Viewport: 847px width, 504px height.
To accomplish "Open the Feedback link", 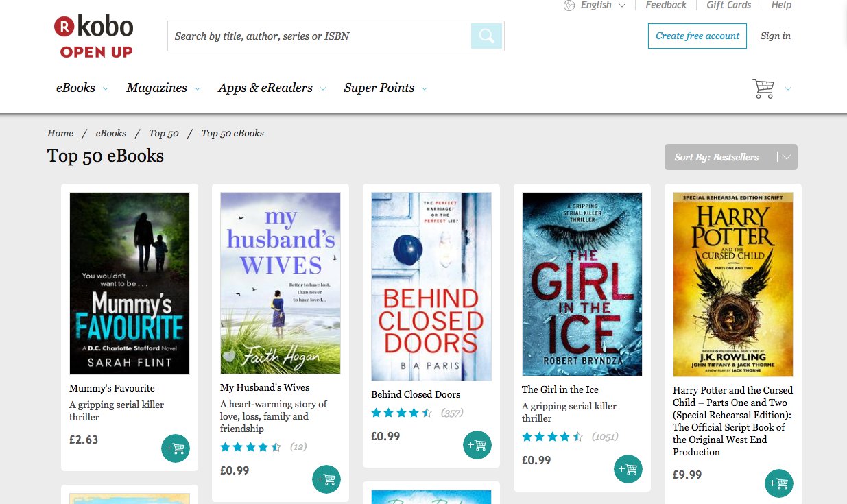I will pos(665,5).
